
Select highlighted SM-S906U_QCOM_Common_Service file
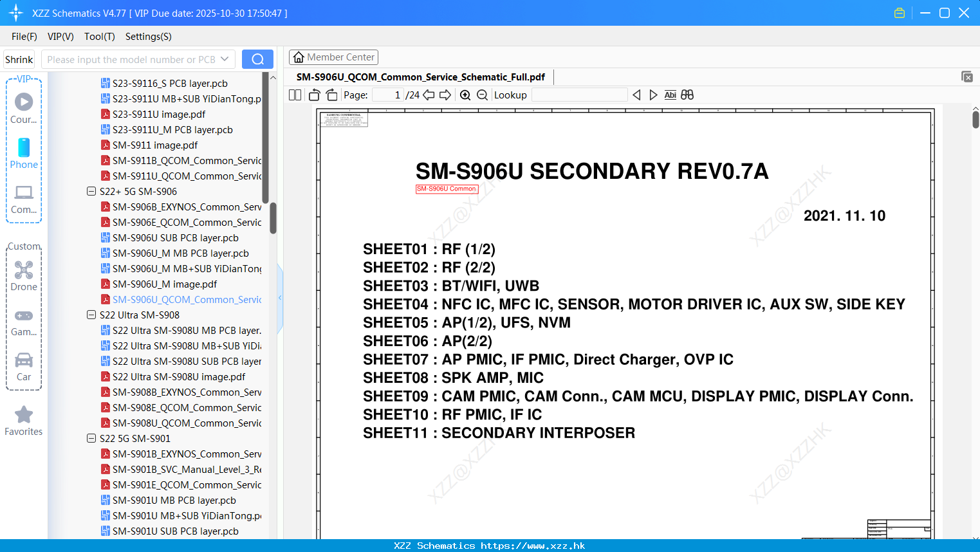[x=181, y=299]
